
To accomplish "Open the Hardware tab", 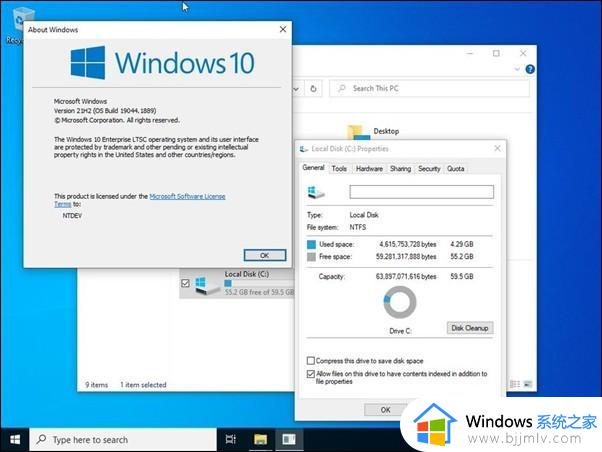I will [x=369, y=169].
